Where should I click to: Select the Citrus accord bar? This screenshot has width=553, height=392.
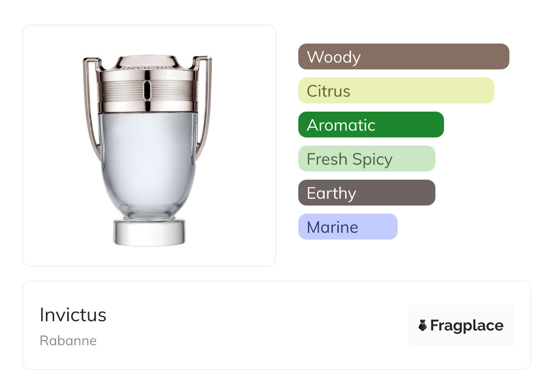(396, 91)
